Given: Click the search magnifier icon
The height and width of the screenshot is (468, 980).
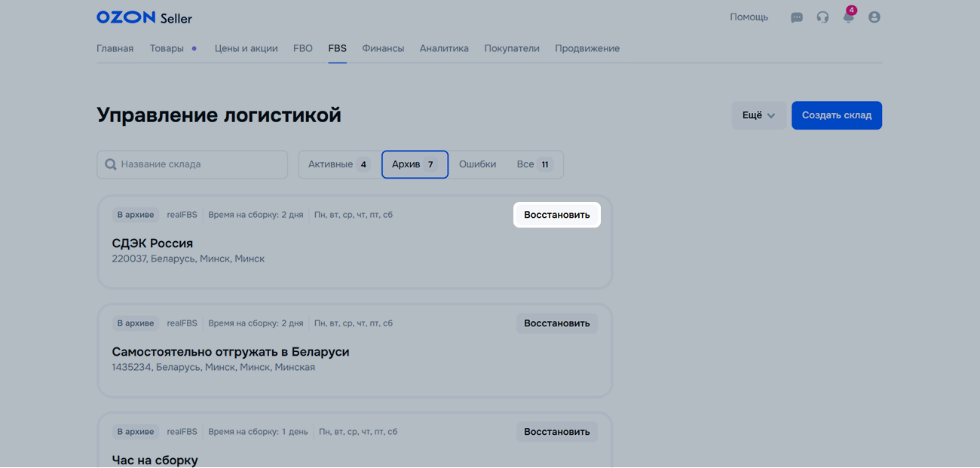Looking at the screenshot, I should [x=111, y=164].
